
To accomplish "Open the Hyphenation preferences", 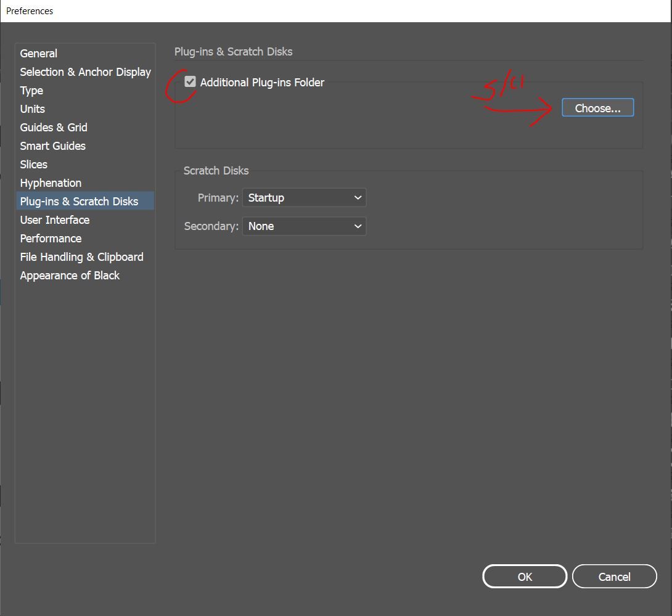I will click(51, 183).
